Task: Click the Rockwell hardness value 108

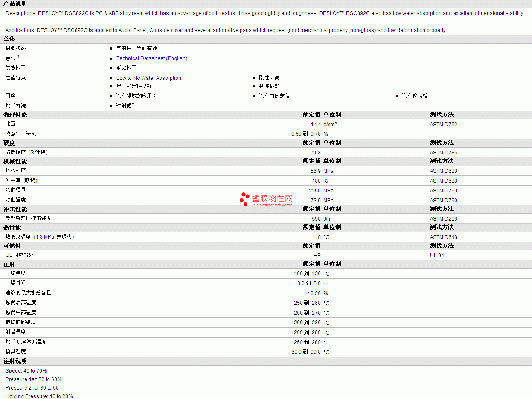Action: [x=316, y=153]
